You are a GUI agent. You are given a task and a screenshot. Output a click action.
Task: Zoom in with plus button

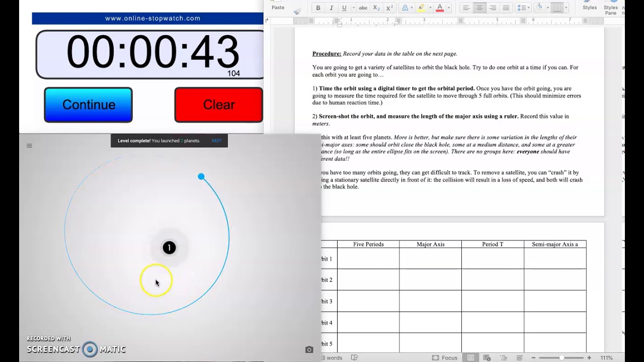(589, 357)
